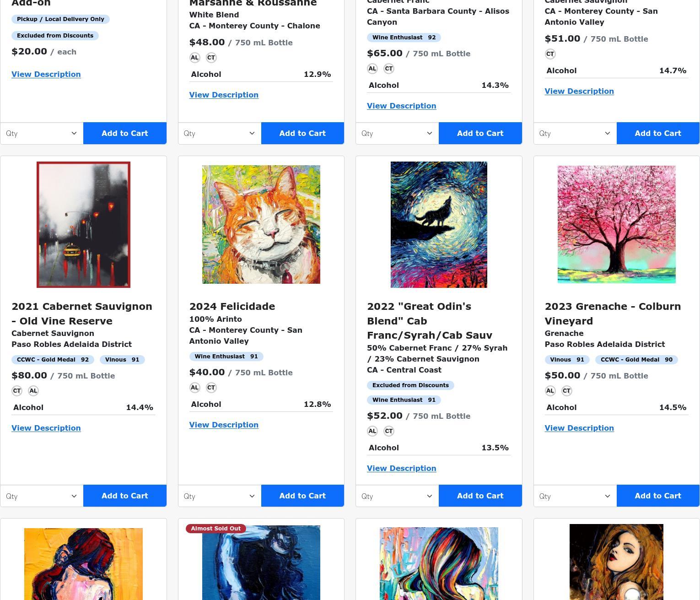The height and width of the screenshot is (600, 700).
Task: Add 2023 Grenache Colburn Vineyard to cart
Action: 658,496
